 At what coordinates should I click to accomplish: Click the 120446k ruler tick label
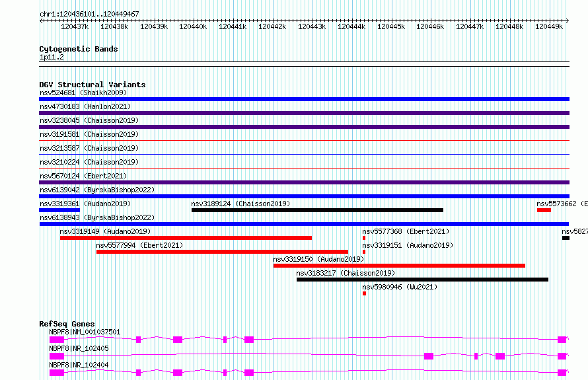[430, 26]
